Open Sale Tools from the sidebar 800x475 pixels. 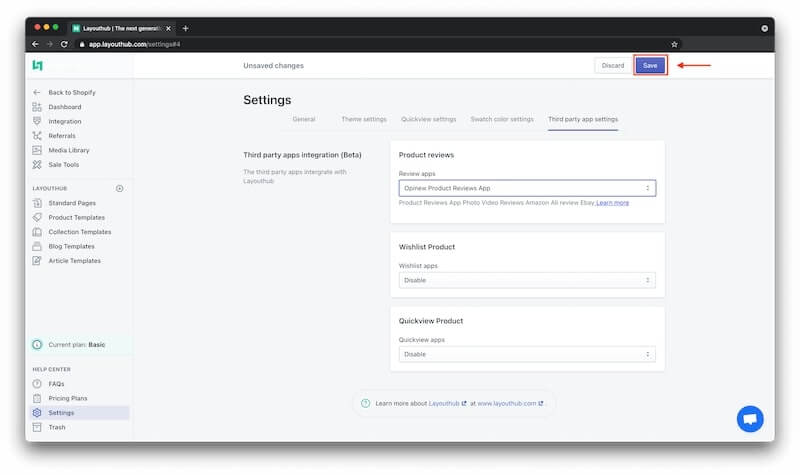tap(64, 164)
